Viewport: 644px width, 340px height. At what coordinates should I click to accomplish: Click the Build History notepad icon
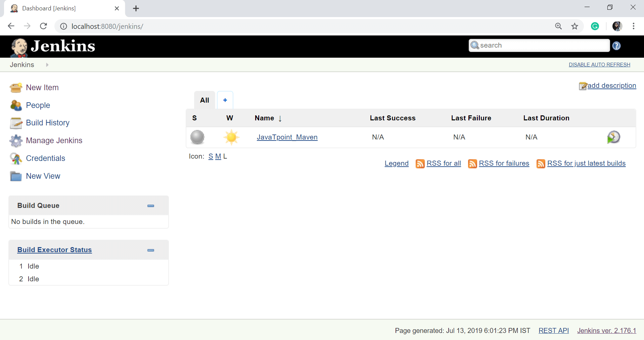click(16, 123)
